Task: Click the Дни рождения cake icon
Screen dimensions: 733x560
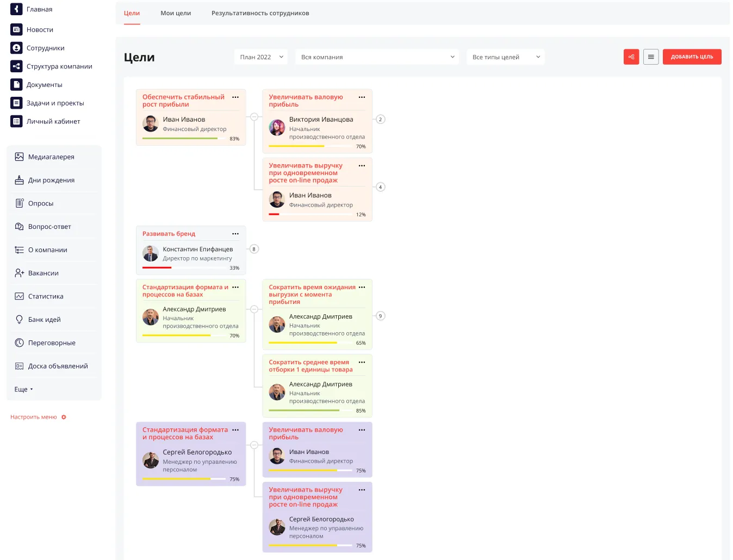Action: 19,180
